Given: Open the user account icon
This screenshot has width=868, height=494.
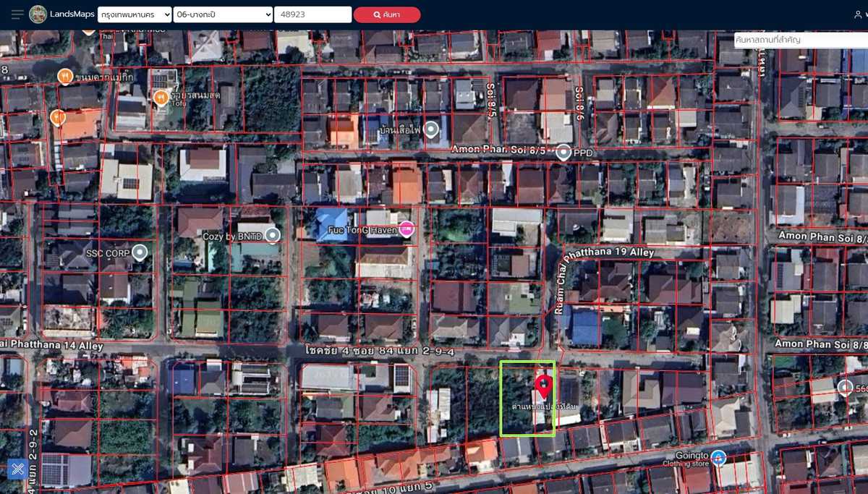Looking at the screenshot, I should click(858, 14).
